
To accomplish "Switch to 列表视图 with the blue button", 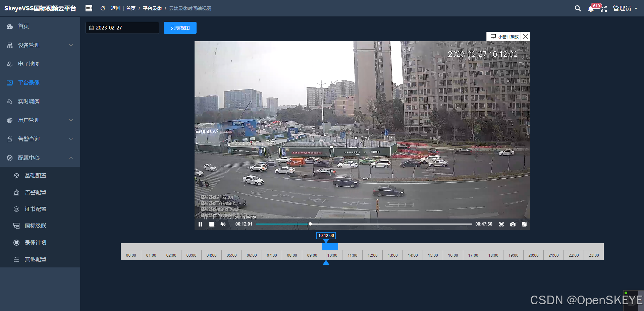I will tap(180, 28).
